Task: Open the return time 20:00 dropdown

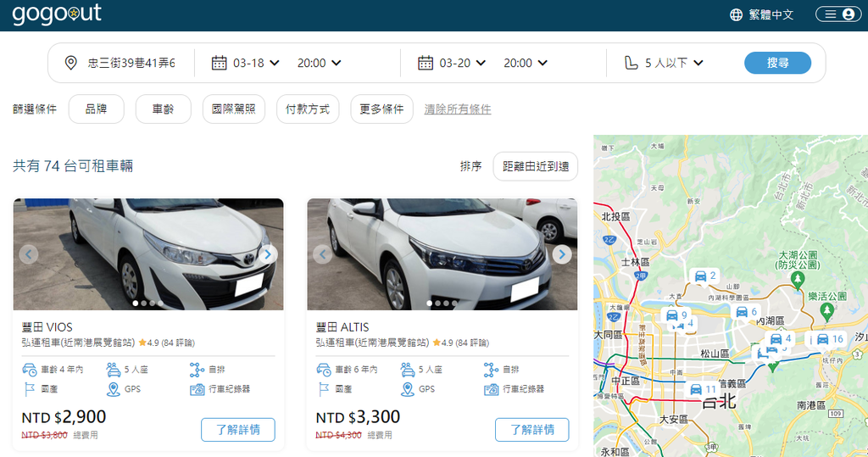Action: tap(526, 63)
